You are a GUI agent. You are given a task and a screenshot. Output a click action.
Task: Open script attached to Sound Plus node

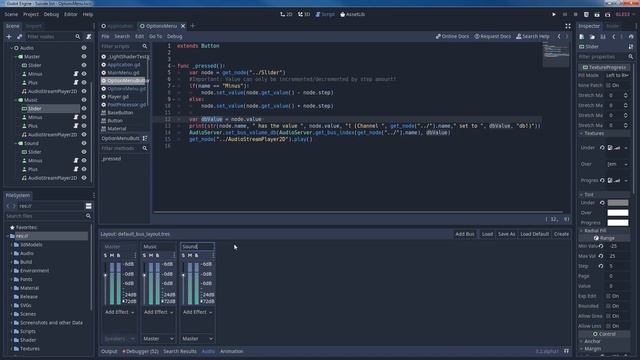pyautogui.click(x=76, y=169)
